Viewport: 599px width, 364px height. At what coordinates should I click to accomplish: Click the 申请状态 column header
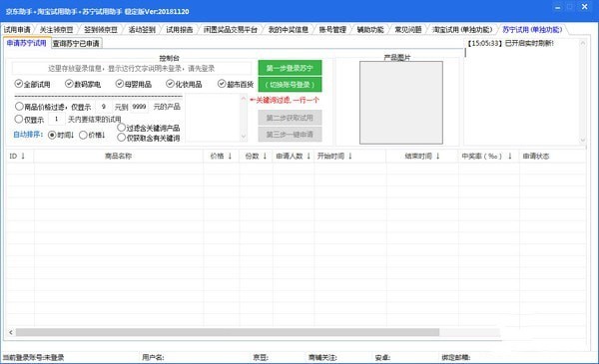[552, 156]
